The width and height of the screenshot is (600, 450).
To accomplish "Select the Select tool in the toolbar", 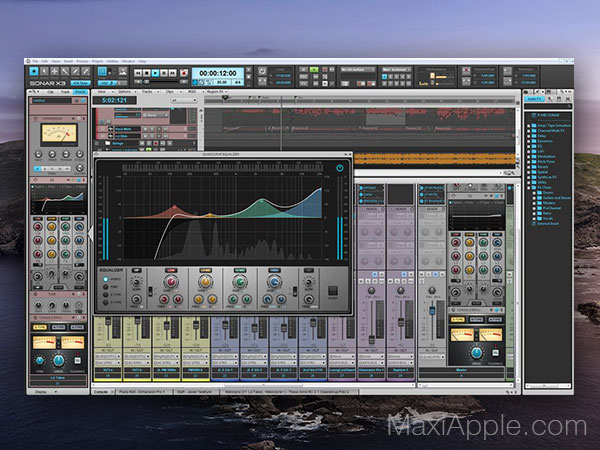I will coord(44,71).
